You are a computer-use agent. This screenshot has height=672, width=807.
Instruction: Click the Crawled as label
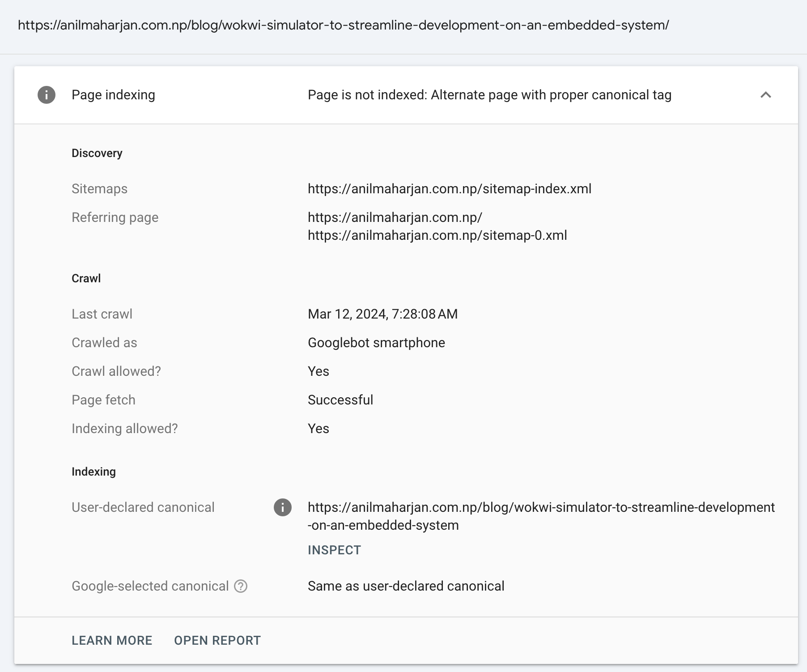pyautogui.click(x=104, y=343)
